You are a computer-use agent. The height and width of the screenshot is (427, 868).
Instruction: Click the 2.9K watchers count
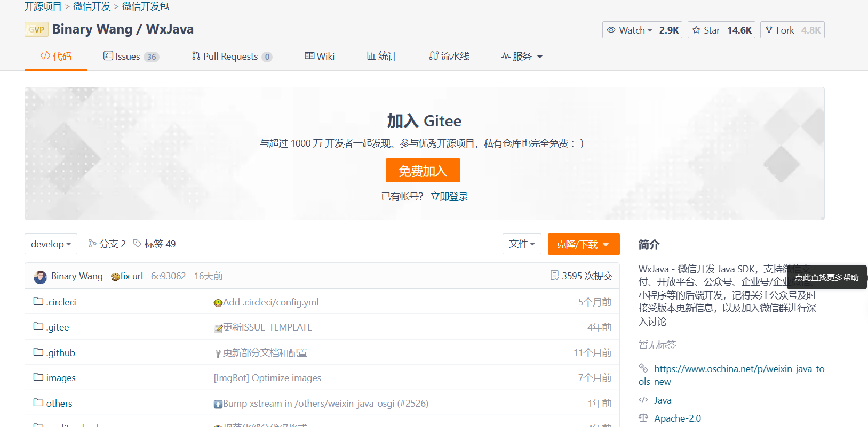point(669,30)
